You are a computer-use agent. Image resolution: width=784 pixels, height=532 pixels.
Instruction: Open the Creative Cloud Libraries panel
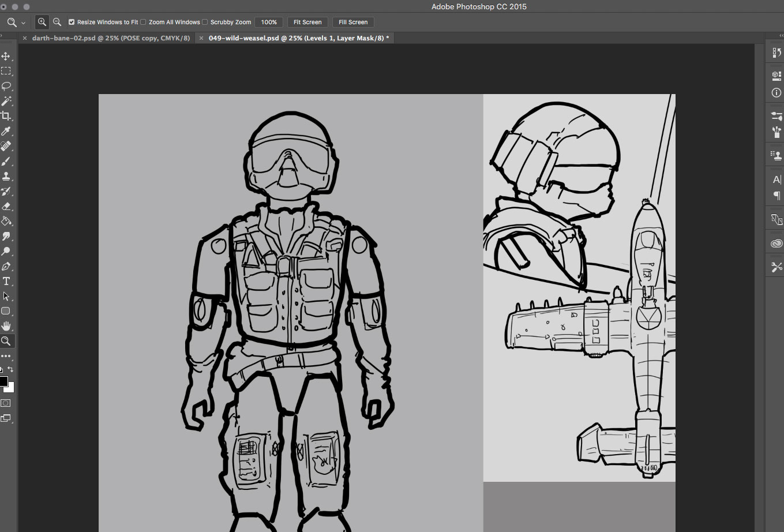[777, 243]
